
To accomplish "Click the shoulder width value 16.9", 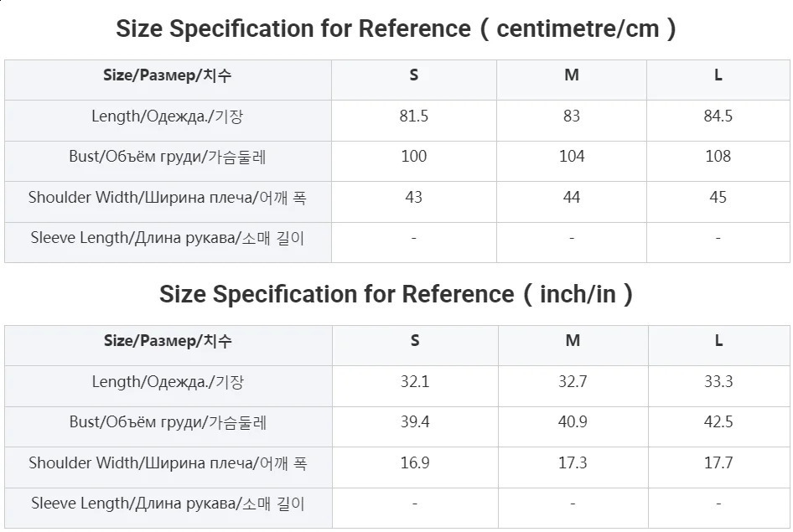I will pos(415,463).
